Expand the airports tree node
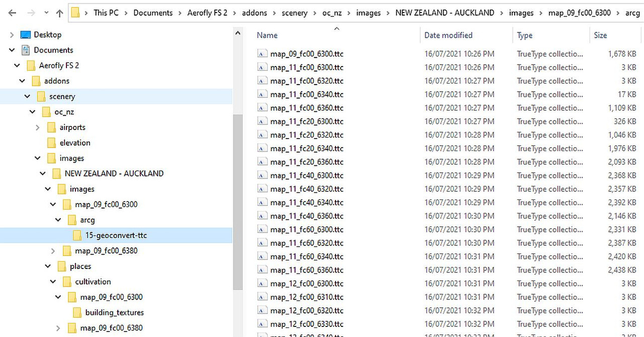 pos(38,127)
